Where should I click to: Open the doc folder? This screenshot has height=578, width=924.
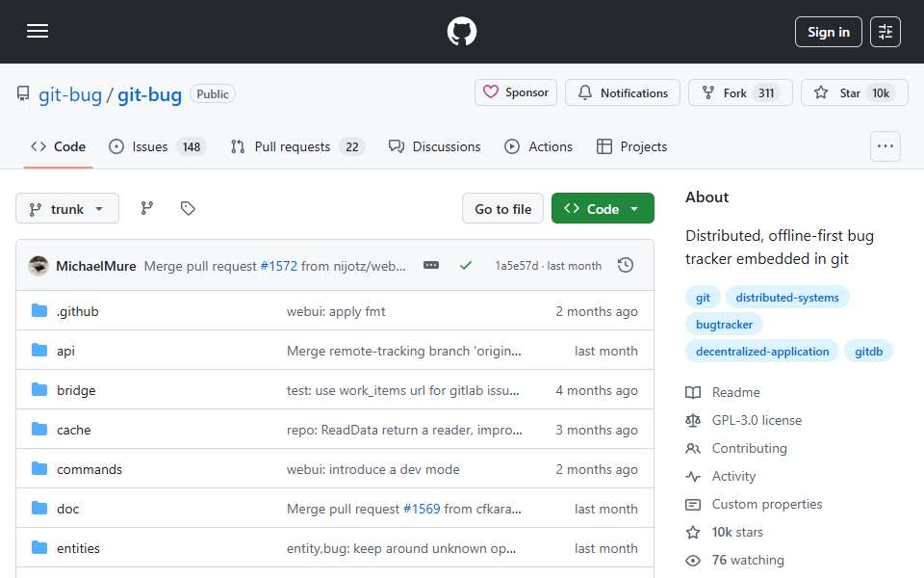(x=67, y=509)
